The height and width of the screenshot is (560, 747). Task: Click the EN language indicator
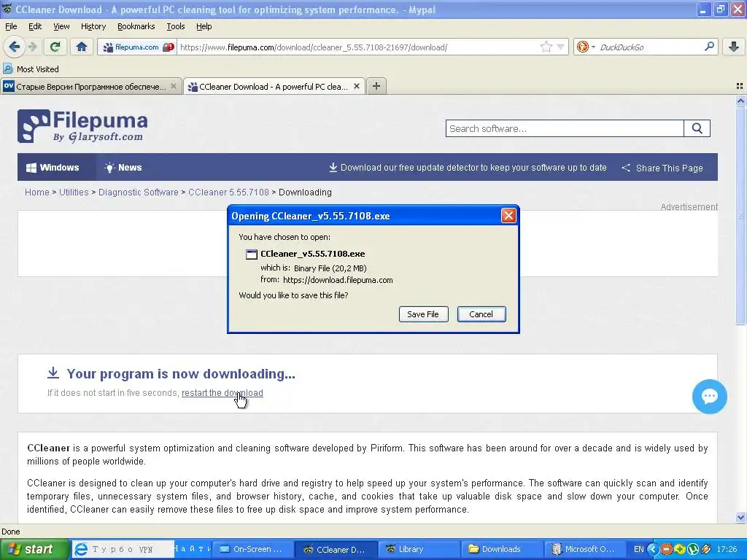[x=638, y=549]
